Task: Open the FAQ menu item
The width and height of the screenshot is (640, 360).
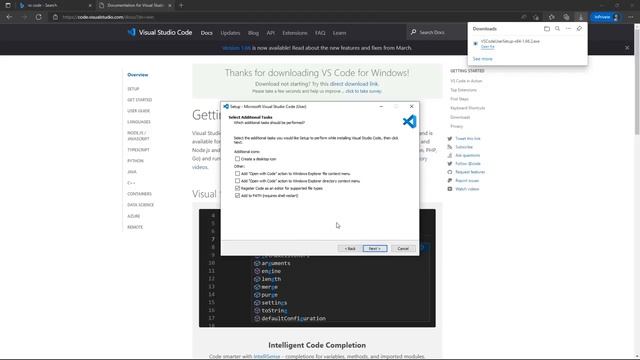Action: point(320,33)
